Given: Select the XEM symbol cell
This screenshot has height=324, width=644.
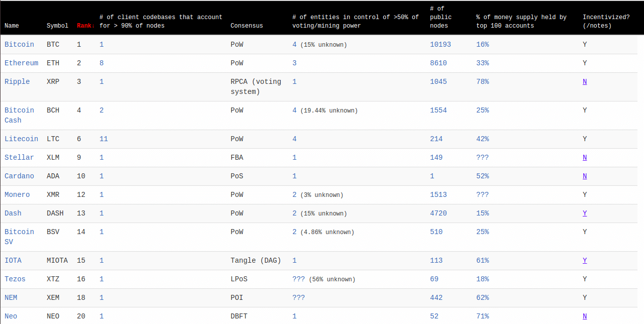Looking at the screenshot, I should [53, 297].
